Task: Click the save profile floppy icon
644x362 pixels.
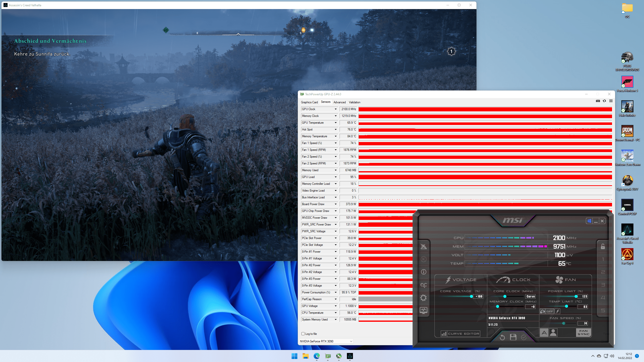Action: pyautogui.click(x=513, y=337)
